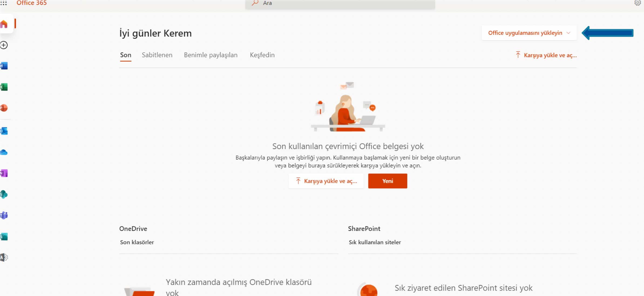Viewport: 644px width, 296px height.
Task: Open Excel from the sidebar
Action: (x=4, y=87)
